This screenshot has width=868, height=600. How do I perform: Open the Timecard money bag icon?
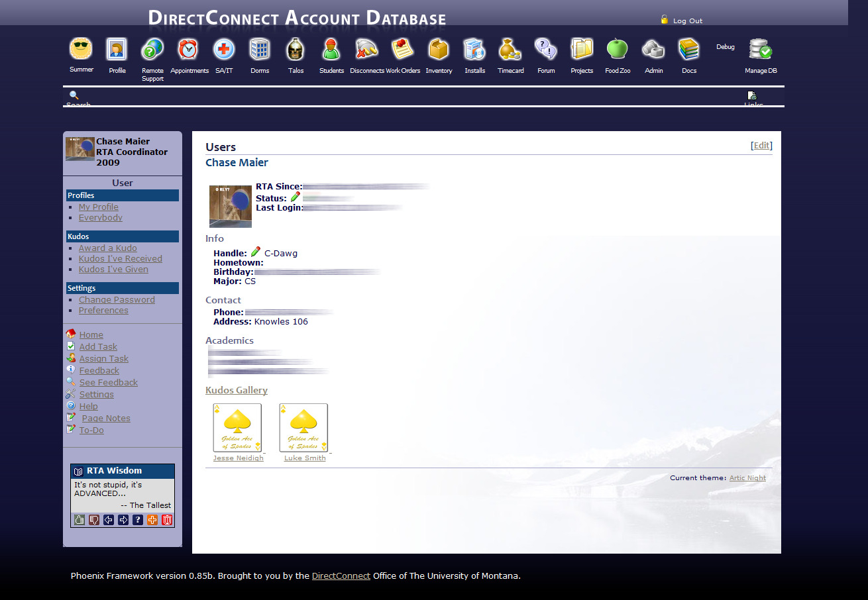coord(510,49)
